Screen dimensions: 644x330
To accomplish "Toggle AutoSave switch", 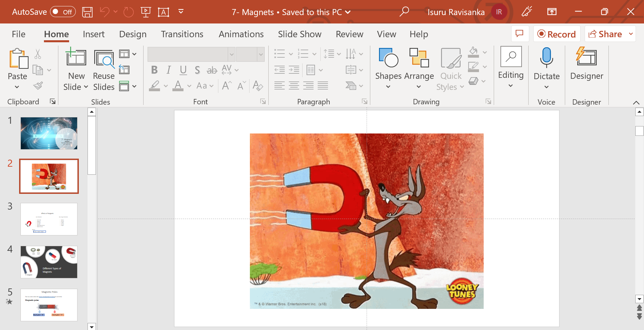I will coord(63,12).
